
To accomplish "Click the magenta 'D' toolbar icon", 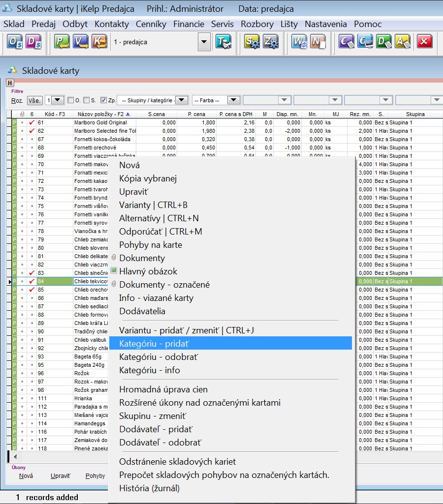I will pos(33,42).
